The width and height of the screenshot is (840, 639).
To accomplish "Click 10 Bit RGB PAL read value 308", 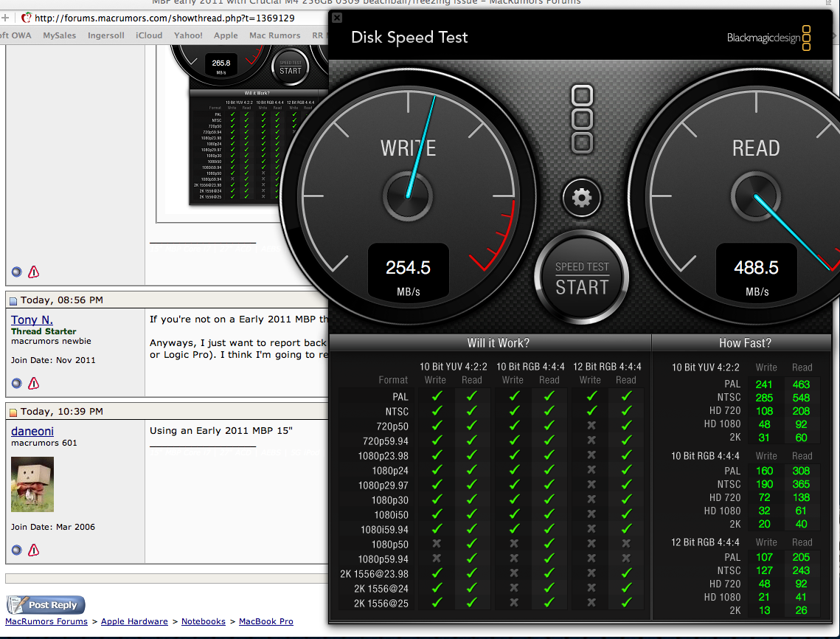I will (801, 471).
